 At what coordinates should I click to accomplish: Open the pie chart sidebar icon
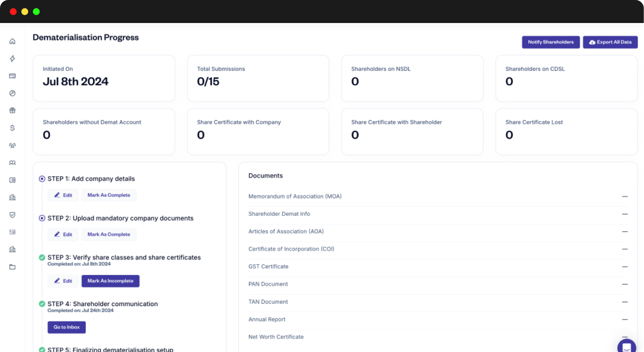12,93
